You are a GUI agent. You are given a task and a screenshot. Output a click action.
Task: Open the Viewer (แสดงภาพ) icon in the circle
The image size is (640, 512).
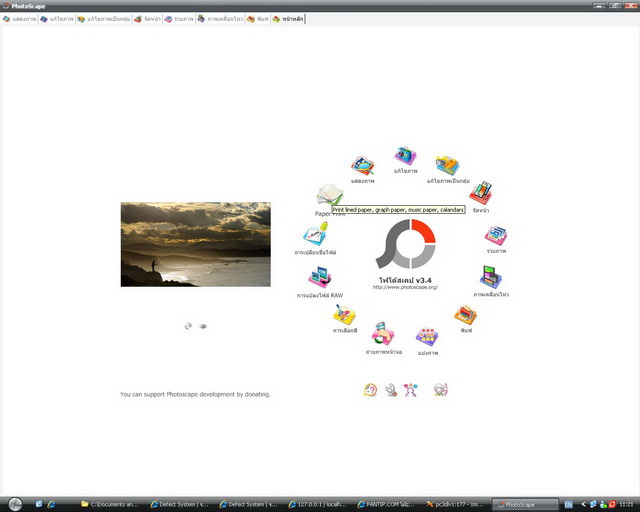coord(362,165)
